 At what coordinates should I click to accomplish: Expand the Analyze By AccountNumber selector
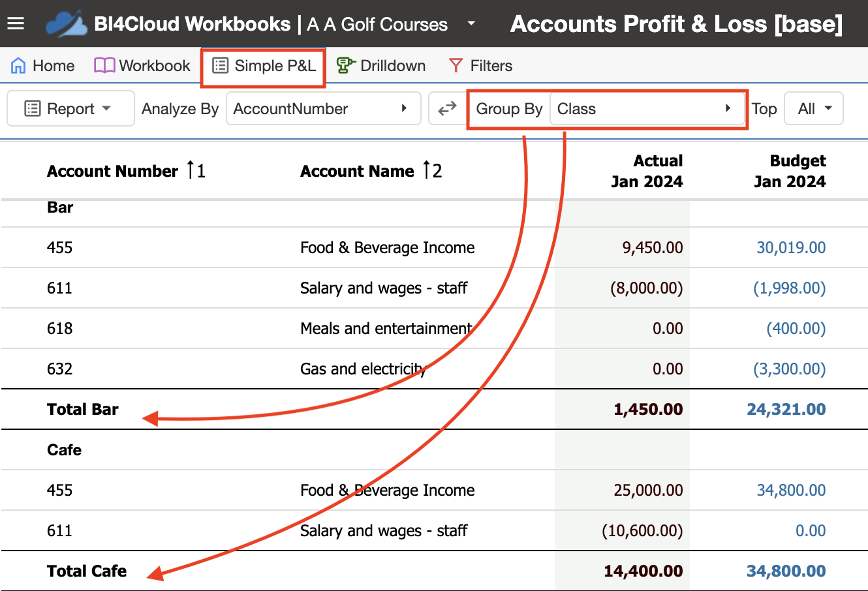click(321, 109)
